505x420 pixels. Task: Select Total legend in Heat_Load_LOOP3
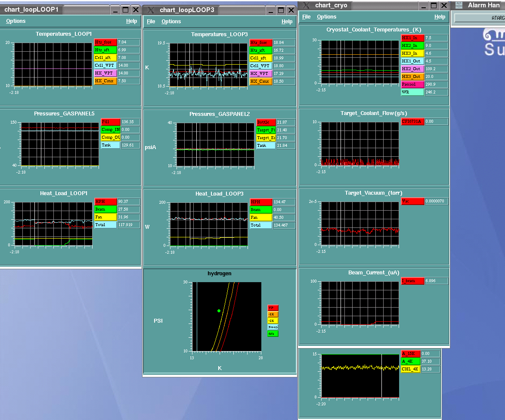pos(261,225)
